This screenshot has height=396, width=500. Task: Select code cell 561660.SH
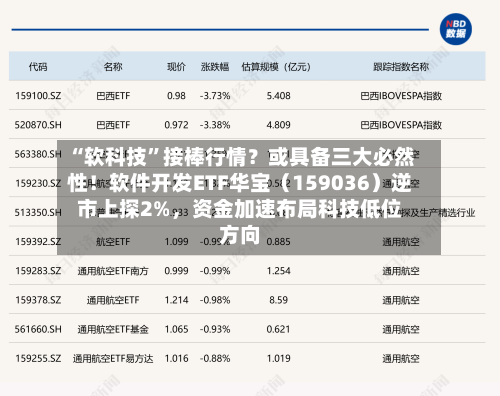click(x=38, y=329)
